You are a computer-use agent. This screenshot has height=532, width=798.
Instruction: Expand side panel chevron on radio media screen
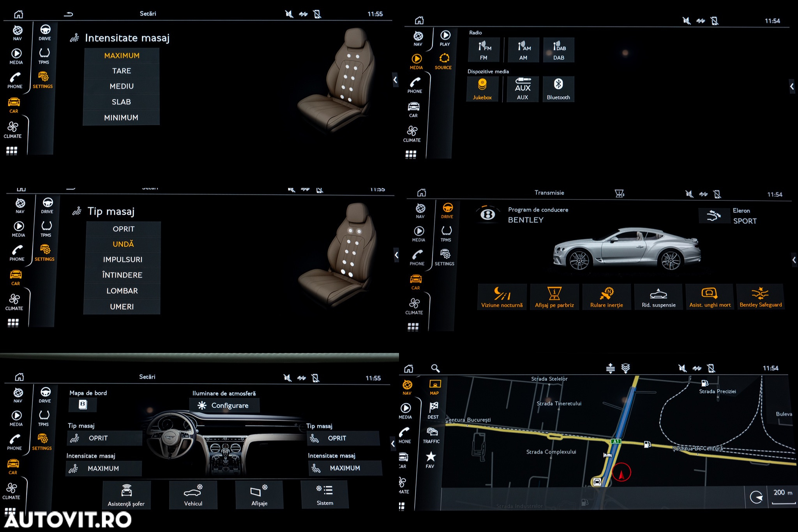click(792, 86)
